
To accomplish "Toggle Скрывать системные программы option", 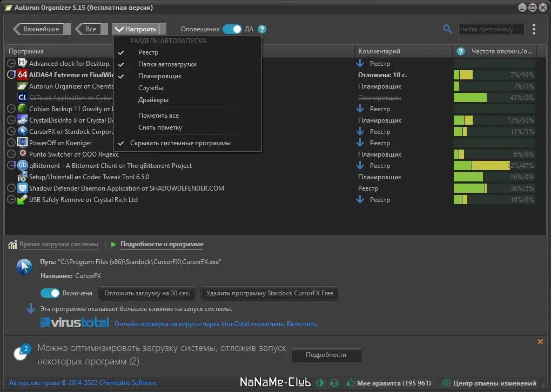I will [x=187, y=143].
